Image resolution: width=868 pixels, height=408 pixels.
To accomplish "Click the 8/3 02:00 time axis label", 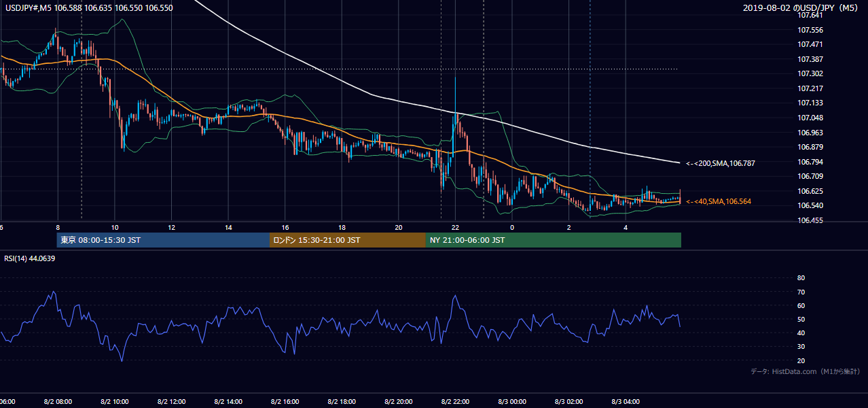I will [569, 401].
